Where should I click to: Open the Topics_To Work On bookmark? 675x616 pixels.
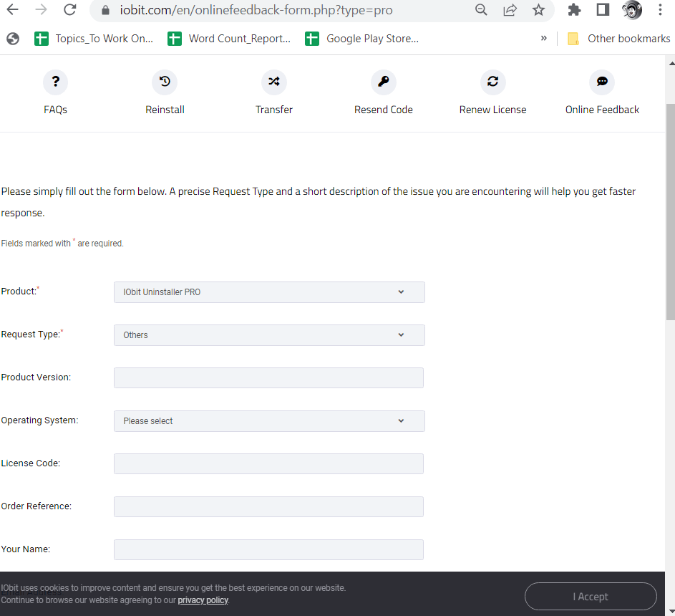94,39
